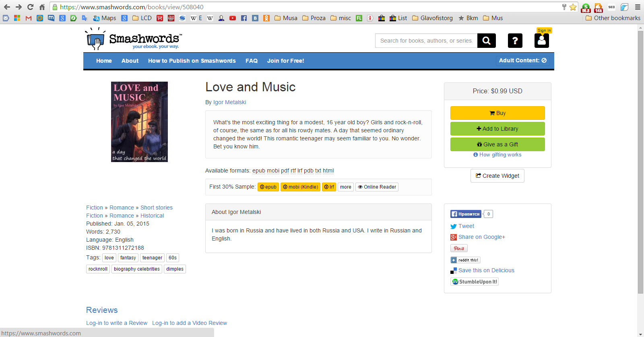Open the Gmail bookmark icon
This screenshot has width=644, height=337.
coord(29,18)
